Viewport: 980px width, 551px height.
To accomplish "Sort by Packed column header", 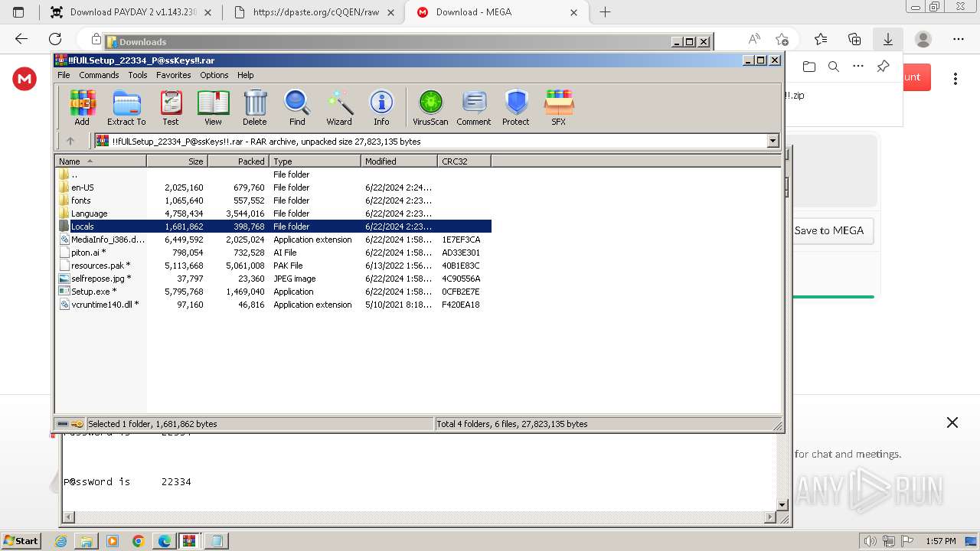I will pos(238,161).
